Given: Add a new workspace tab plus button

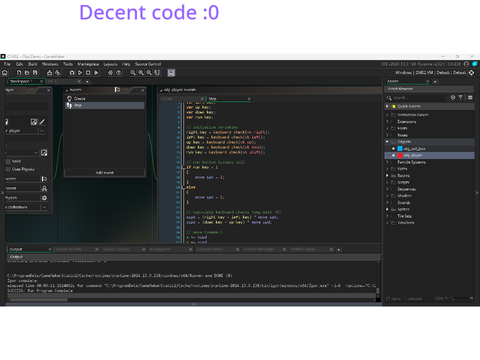Looking at the screenshot, I should pos(87,81).
